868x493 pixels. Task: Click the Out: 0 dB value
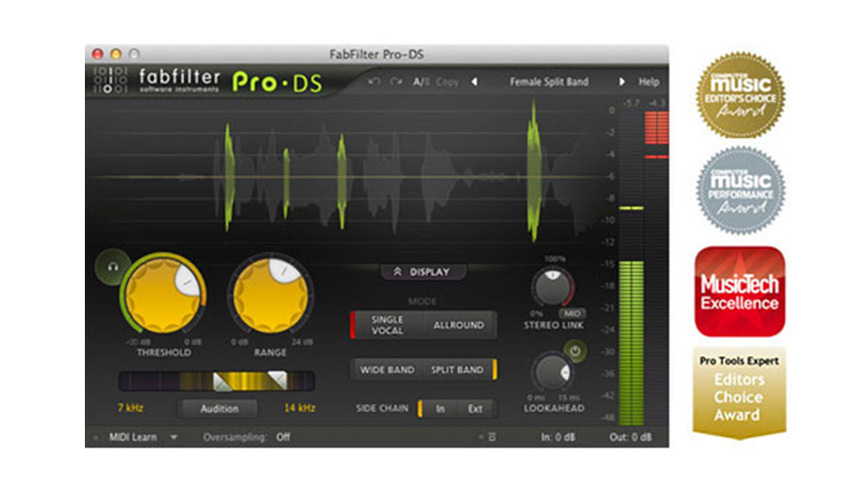point(631,437)
